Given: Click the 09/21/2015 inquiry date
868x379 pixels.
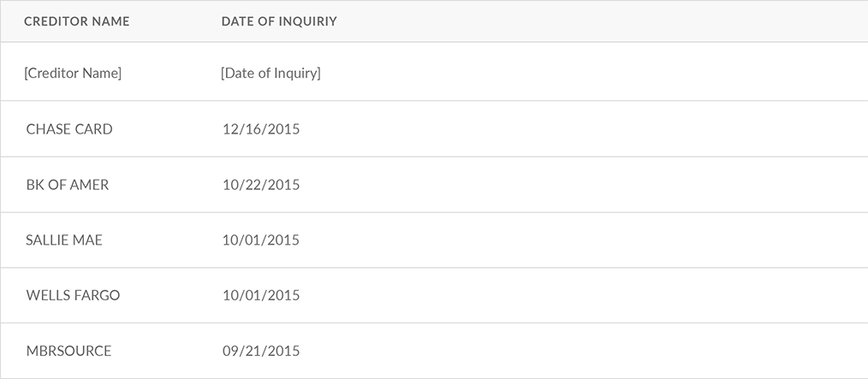Looking at the screenshot, I should pyautogui.click(x=261, y=352).
